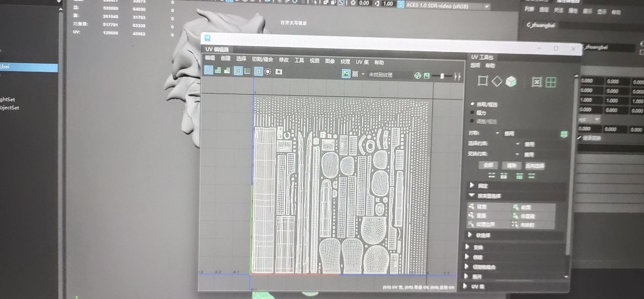Click the 1.00 gamma field in main window

[387, 3]
